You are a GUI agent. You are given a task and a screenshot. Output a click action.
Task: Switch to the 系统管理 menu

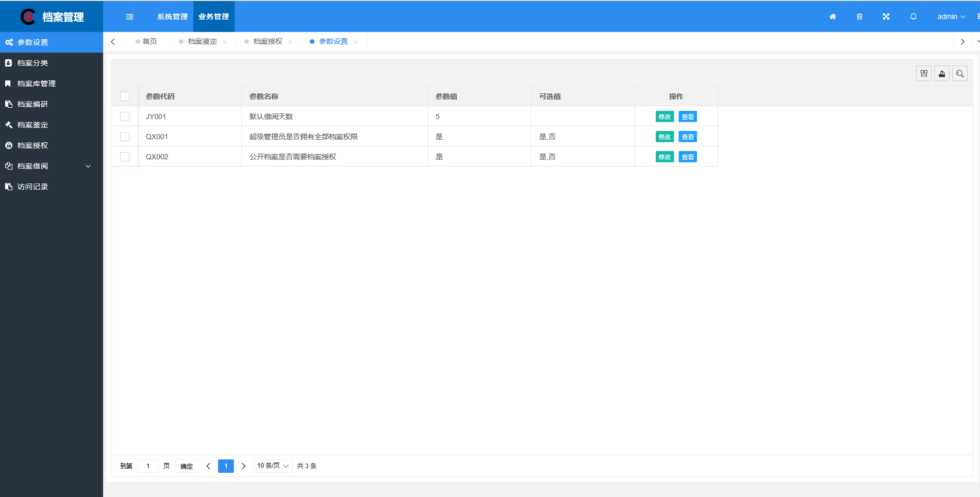(172, 16)
